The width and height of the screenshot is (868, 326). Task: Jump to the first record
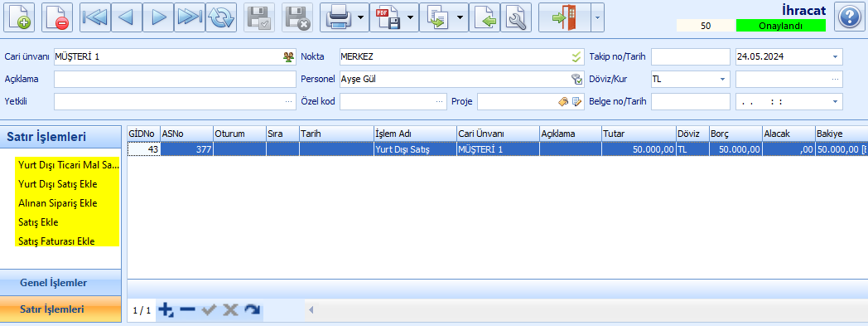coord(95,17)
